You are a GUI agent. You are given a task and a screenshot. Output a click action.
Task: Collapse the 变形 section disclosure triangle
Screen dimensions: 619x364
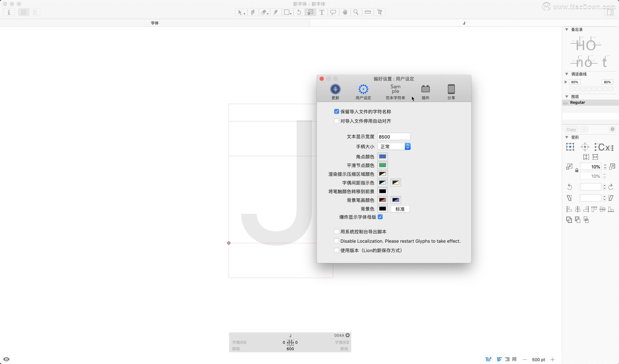tap(567, 137)
